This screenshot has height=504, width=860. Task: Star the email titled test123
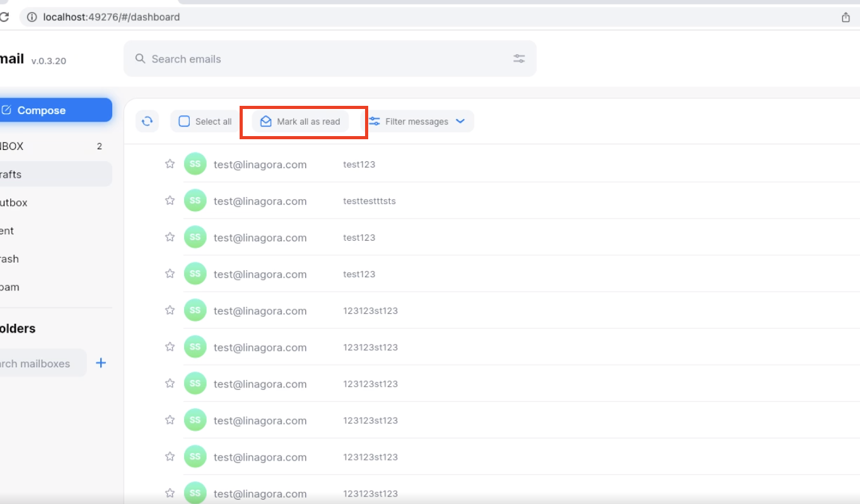pos(169,163)
